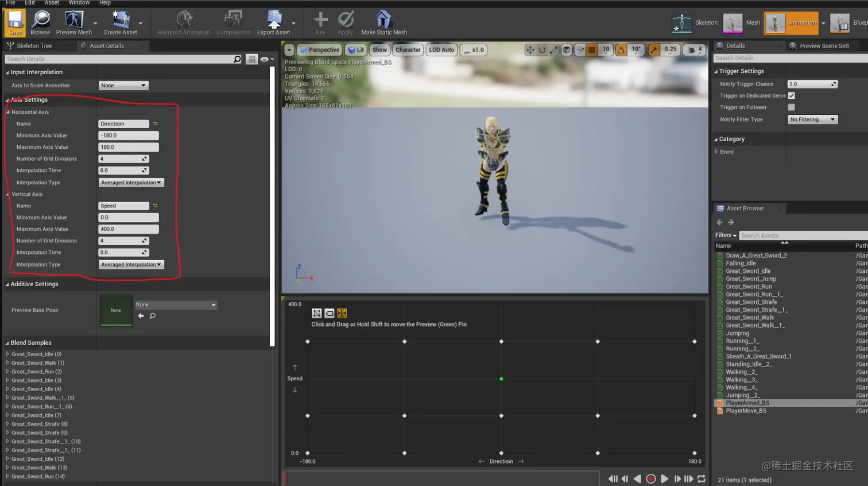This screenshot has width=868, height=486.
Task: Select the viewport rotate gizmo tool
Action: 542,50
